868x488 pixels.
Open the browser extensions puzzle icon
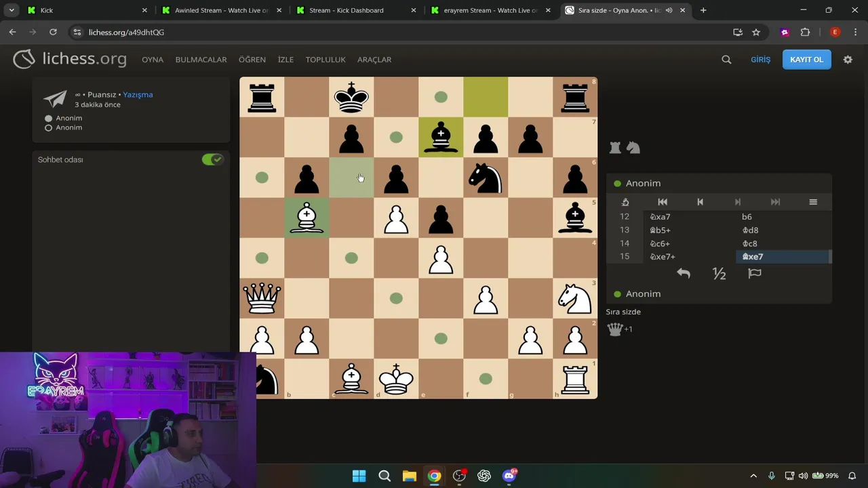pyautogui.click(x=805, y=32)
